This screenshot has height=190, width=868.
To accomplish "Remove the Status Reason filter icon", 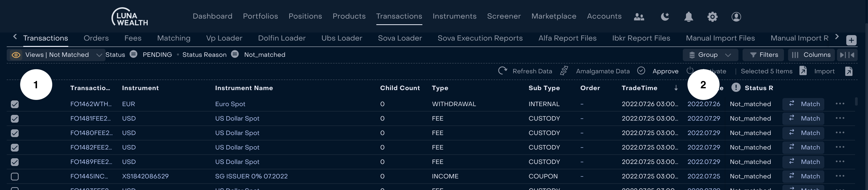I will coord(235,54).
